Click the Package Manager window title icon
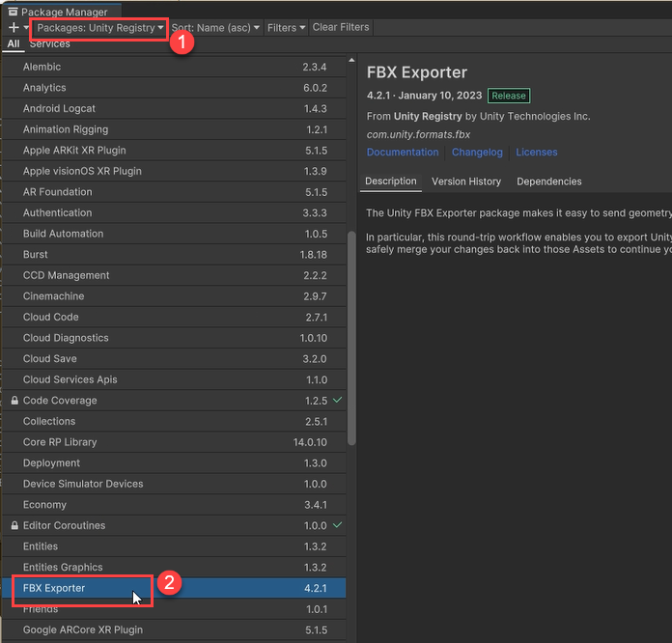 coord(13,12)
